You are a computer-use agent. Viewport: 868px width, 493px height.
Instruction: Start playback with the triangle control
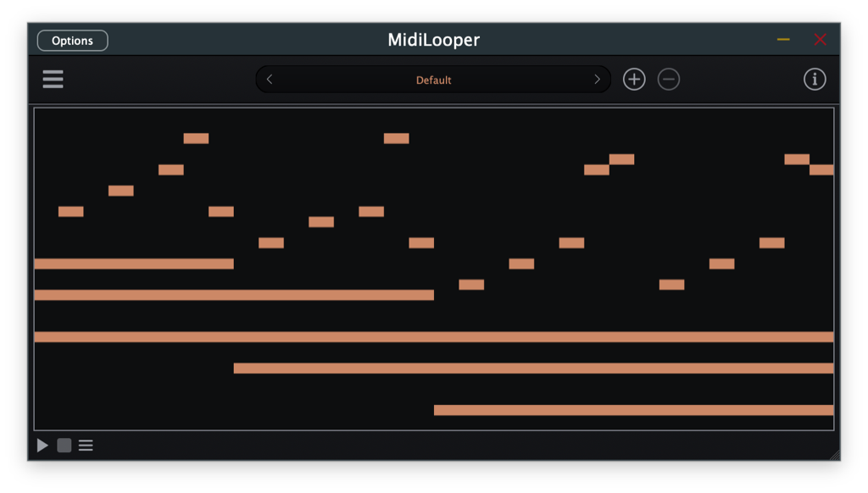pyautogui.click(x=42, y=445)
